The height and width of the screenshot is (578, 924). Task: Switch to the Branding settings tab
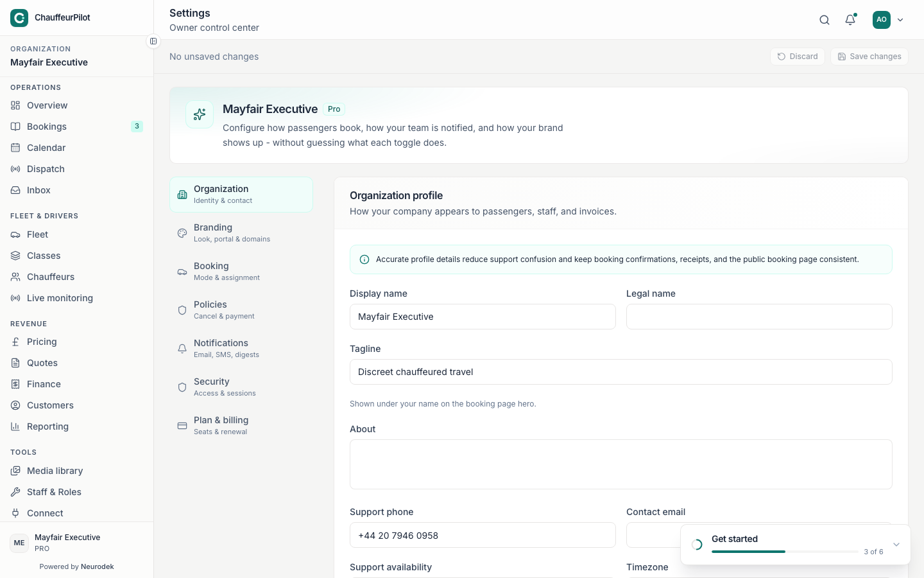[241, 233]
